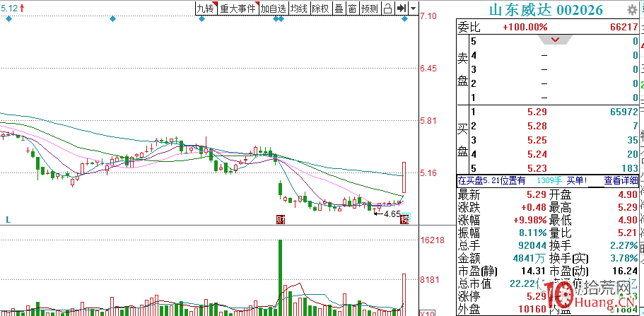Screen dimensions: 644x316
Task: Click the 涨幅 +9.98% value
Action: click(x=530, y=220)
